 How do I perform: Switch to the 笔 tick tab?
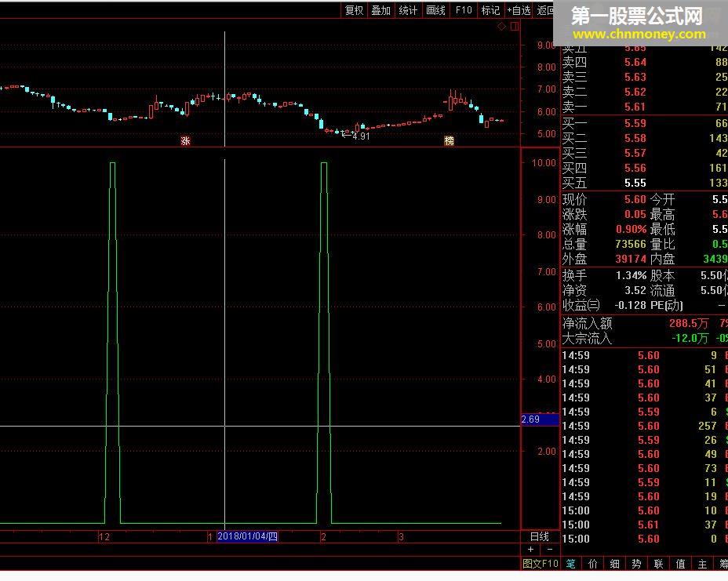(571, 564)
